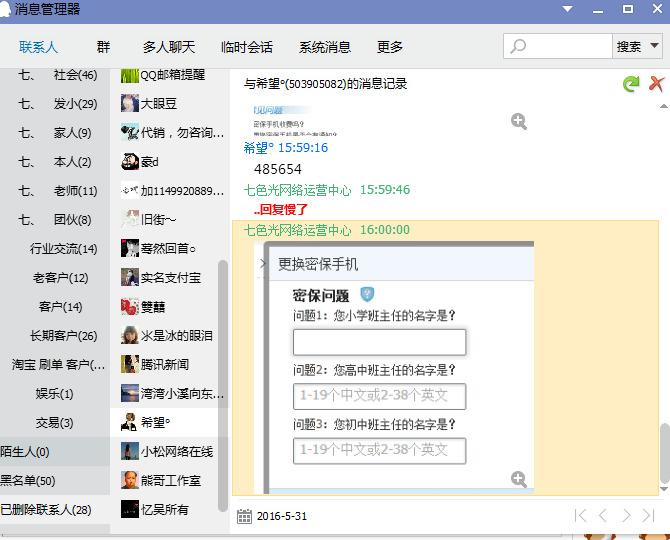Select 小松网络在线 contact avatar
670x540 pixels.
(130, 451)
